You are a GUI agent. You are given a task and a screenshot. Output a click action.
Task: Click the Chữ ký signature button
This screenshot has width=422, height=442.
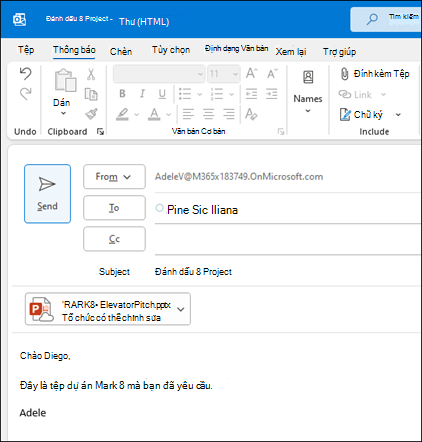point(361,115)
